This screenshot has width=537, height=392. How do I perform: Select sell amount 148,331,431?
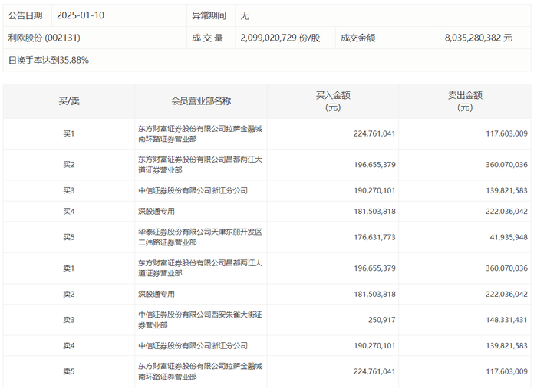(x=506, y=320)
